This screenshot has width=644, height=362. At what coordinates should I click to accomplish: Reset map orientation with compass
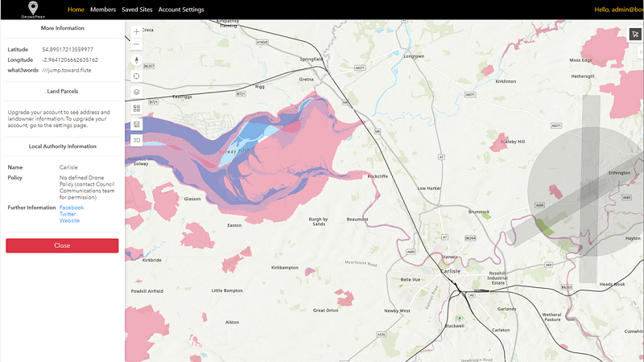(x=137, y=60)
